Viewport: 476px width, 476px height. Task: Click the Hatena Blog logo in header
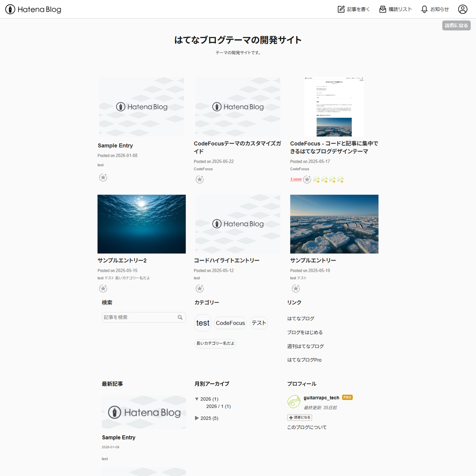(33, 9)
